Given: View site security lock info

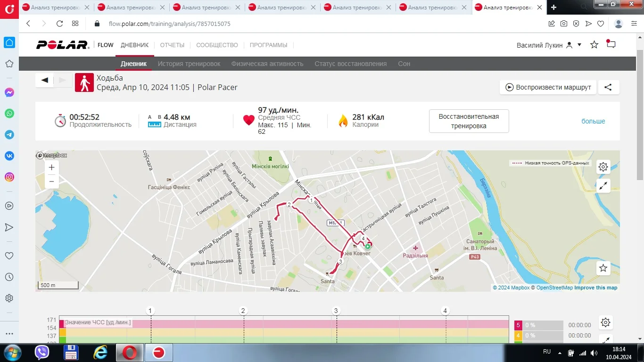Looking at the screenshot, I should coord(97,24).
